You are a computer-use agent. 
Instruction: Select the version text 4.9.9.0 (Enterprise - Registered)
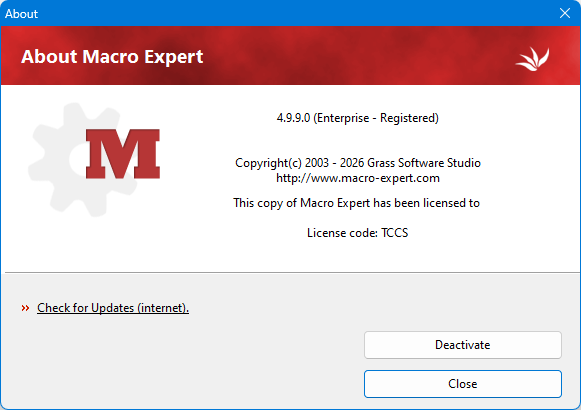point(358,118)
